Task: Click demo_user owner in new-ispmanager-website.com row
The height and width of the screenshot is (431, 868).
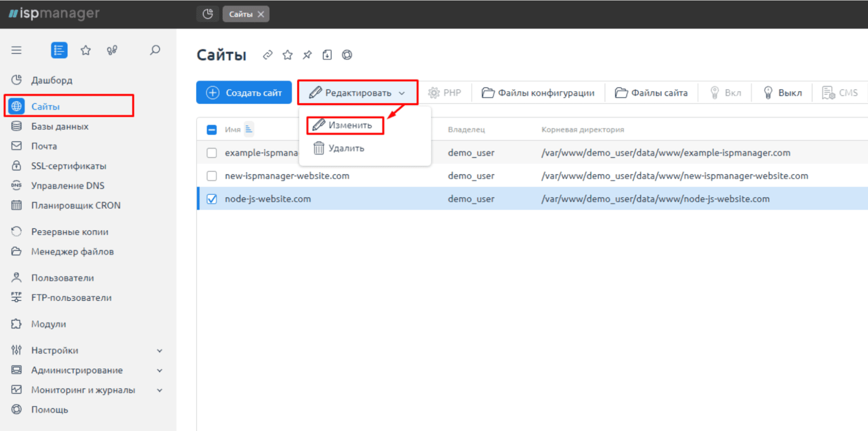Action: point(471,176)
